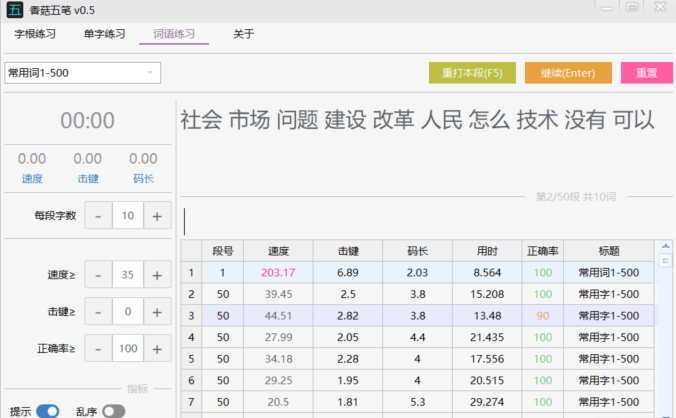Open the 关于 tab

(244, 34)
